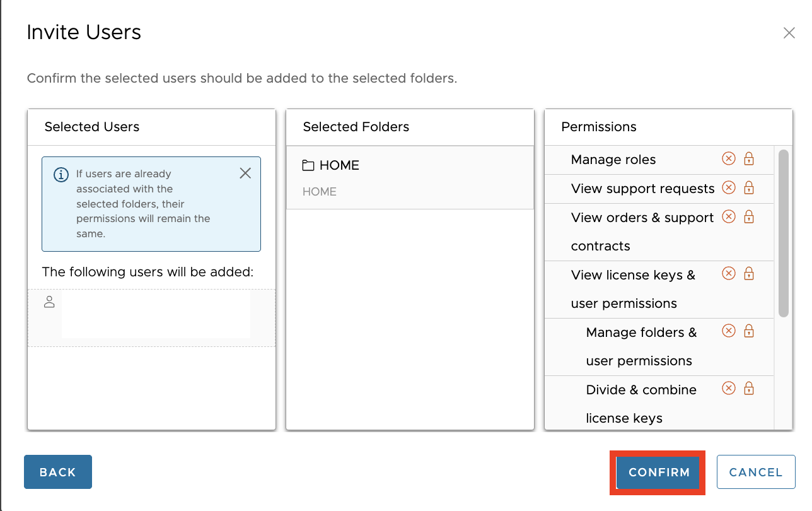Toggle denied icon for Divide & combine license keys
The width and height of the screenshot is (812, 511).
click(728, 389)
